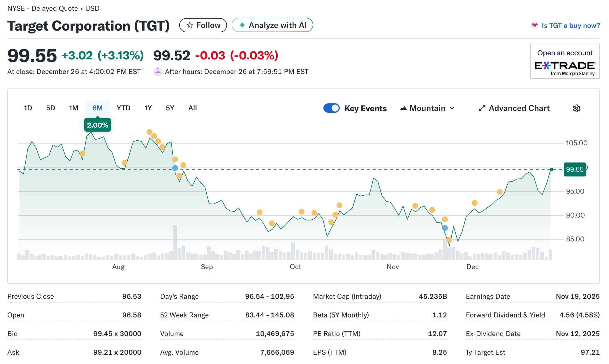Screen dimensions: 609x364
Task: Click the mountain chart type icon
Action: coord(403,108)
